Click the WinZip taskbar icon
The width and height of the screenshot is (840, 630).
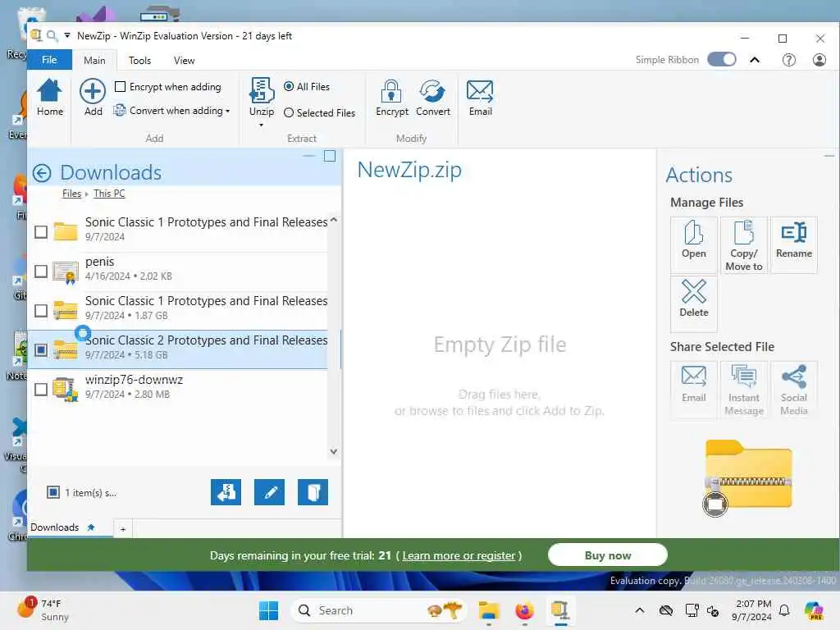[559, 610]
